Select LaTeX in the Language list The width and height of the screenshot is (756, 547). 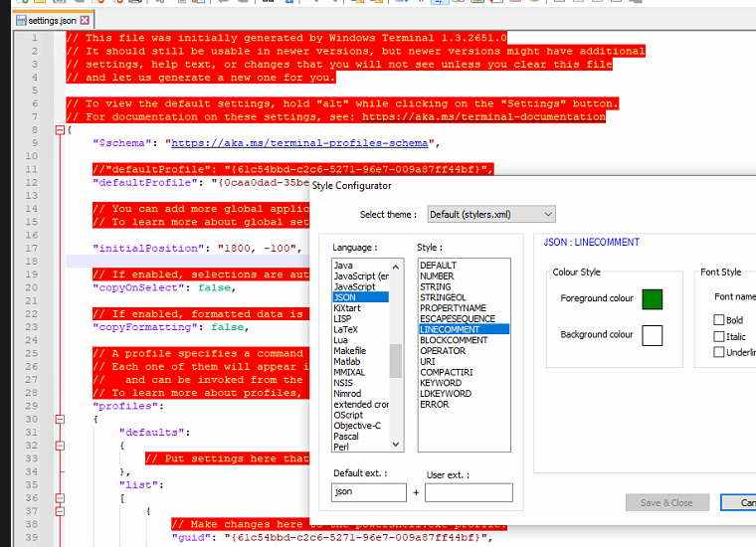click(346, 329)
